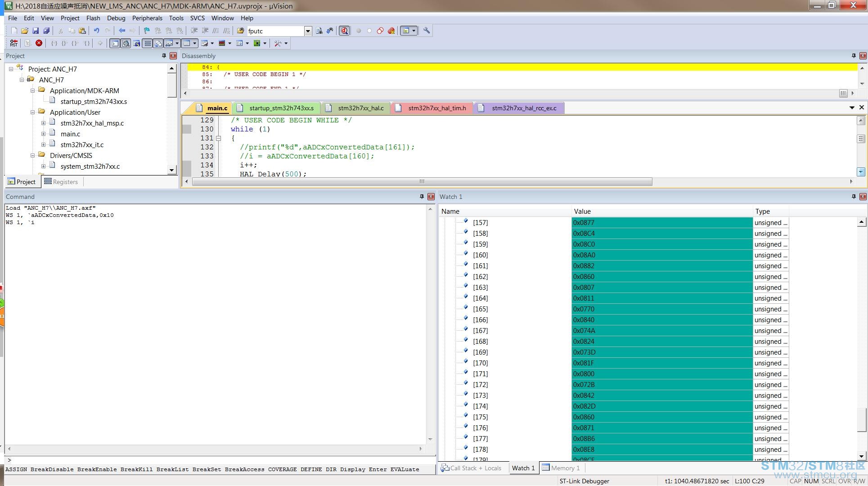
Task: Click the Open file folder icon
Action: [x=25, y=31]
